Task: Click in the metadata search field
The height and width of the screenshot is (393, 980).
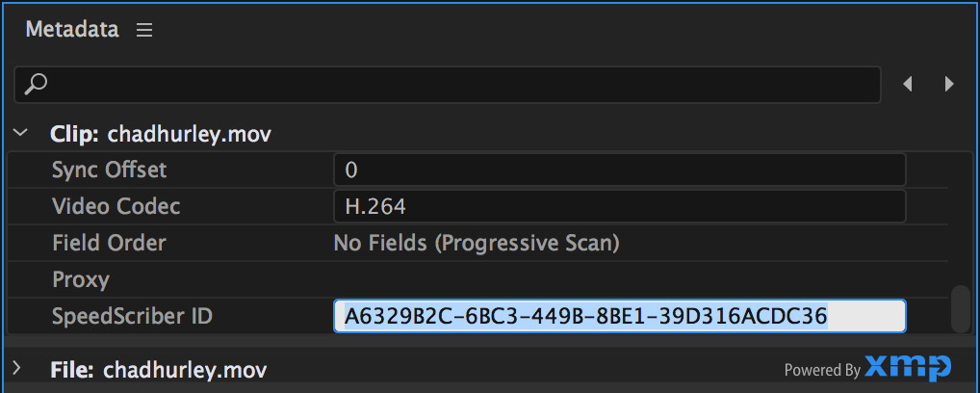Action: tap(448, 85)
